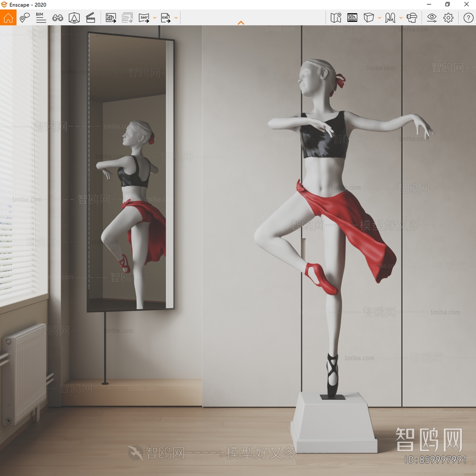476x476 pixels.
Task: Open the Help question mark icon
Action: (x=468, y=18)
